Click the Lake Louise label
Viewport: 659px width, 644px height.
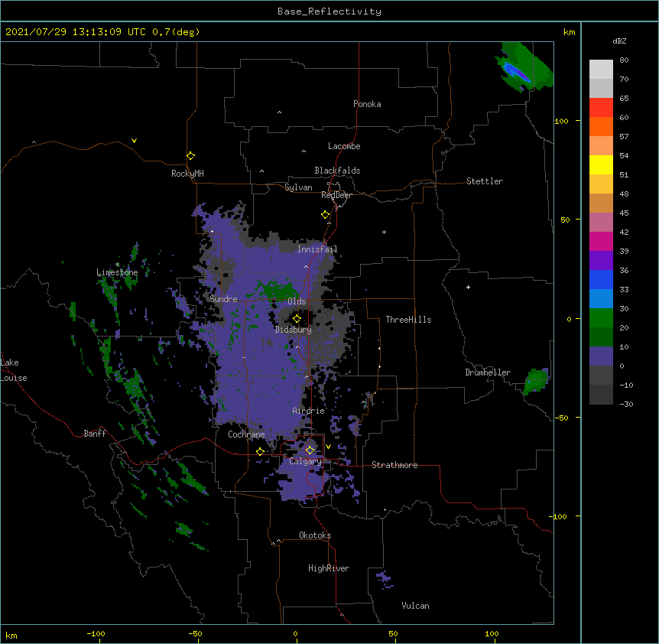click(14, 370)
